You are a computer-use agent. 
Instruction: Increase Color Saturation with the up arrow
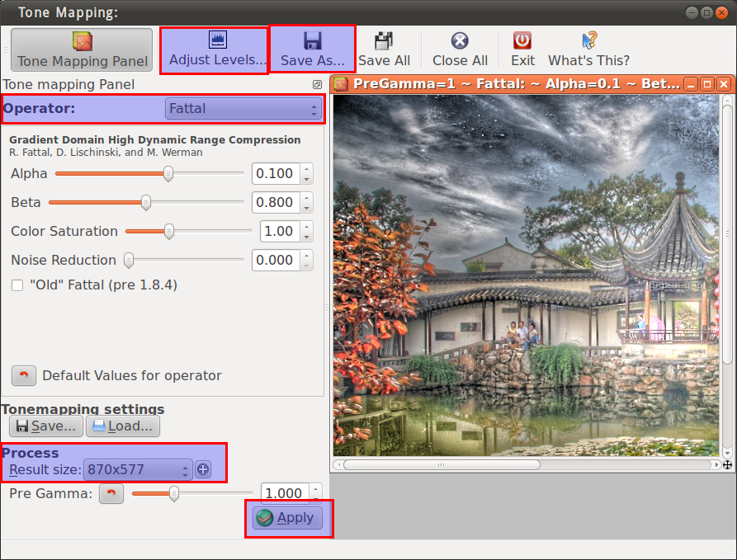(306, 227)
